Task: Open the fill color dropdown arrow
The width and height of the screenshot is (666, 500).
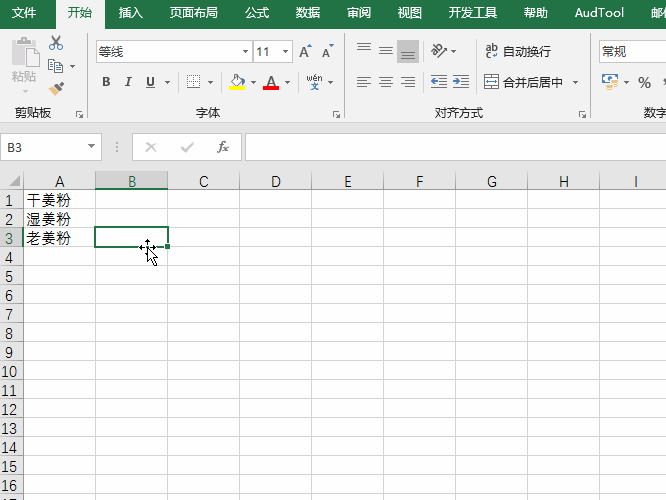Action: [x=254, y=82]
